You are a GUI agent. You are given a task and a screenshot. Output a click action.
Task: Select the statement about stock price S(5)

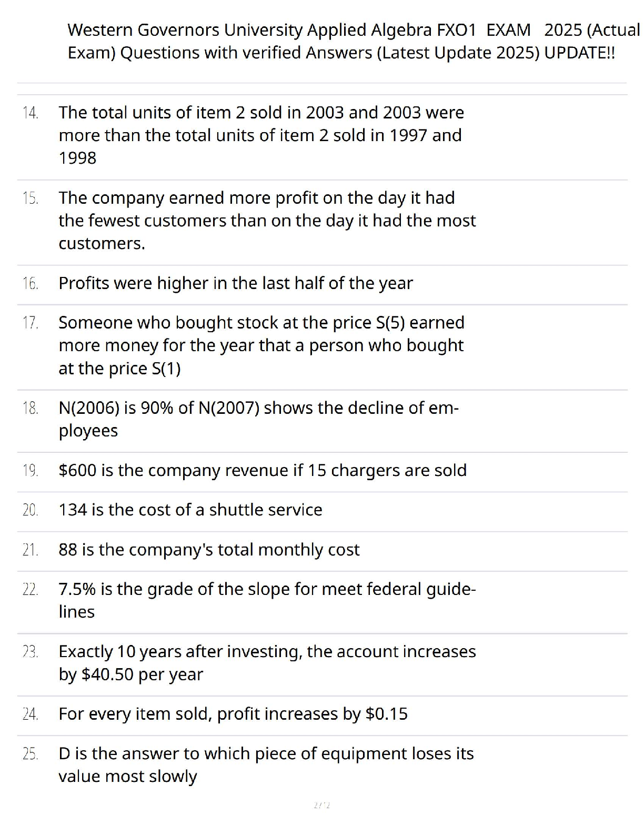[x=261, y=345]
